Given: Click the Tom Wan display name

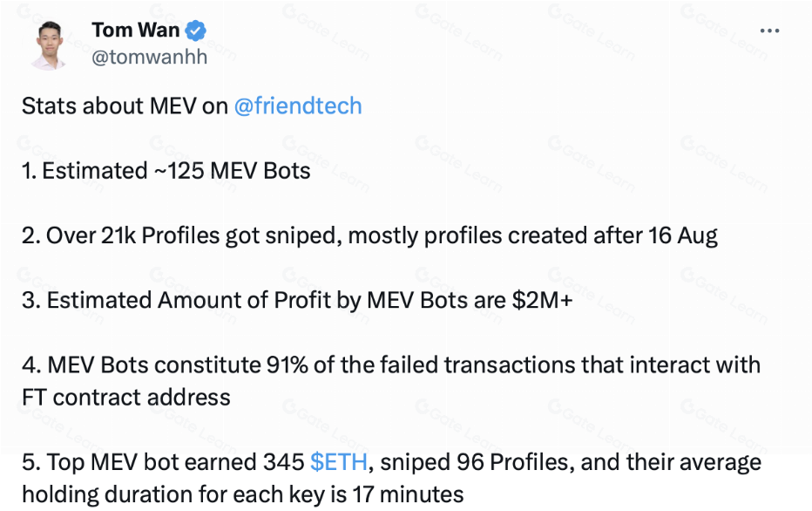Looking at the screenshot, I should coord(135,31).
